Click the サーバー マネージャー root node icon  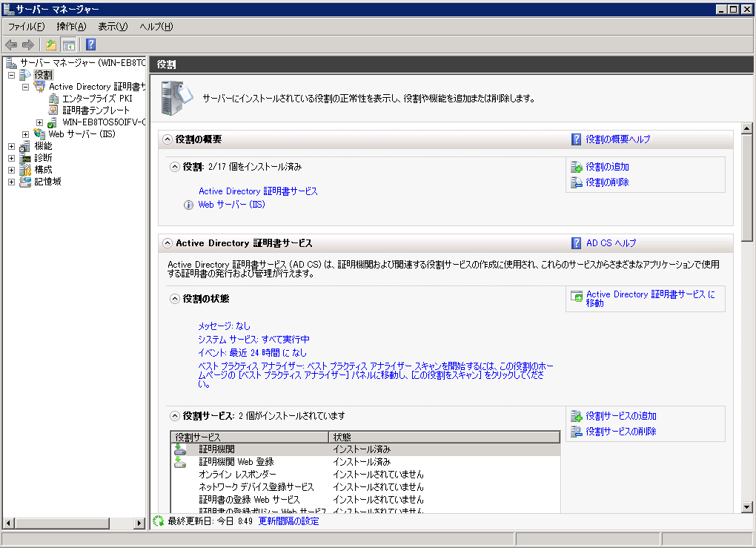12,63
